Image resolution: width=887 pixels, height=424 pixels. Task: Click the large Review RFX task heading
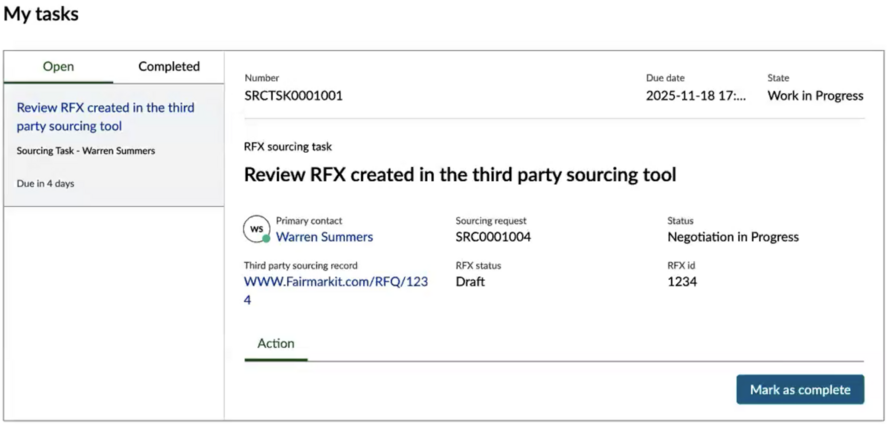coord(460,175)
